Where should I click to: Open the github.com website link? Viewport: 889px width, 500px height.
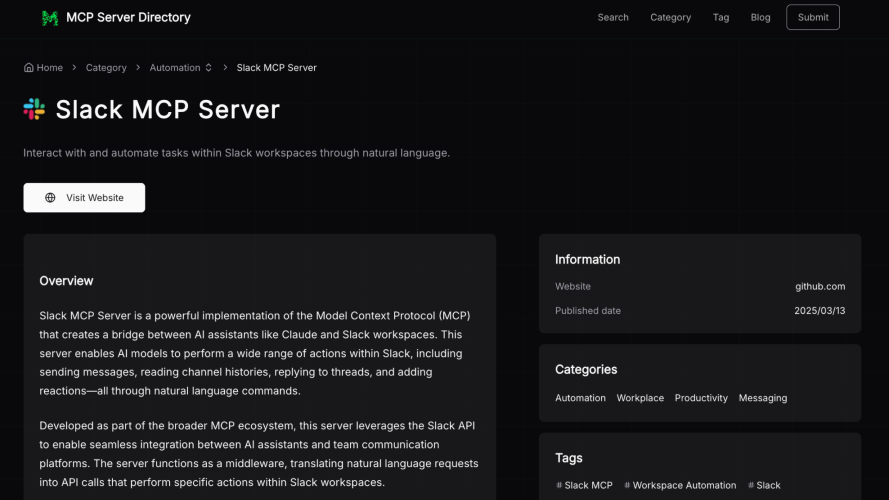[820, 286]
